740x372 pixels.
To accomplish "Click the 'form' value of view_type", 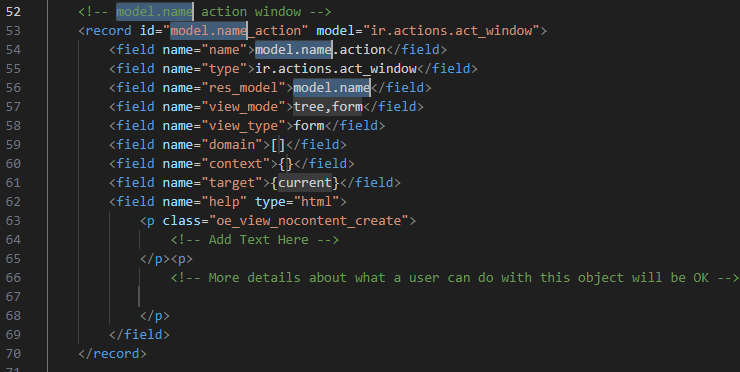I will [309, 126].
